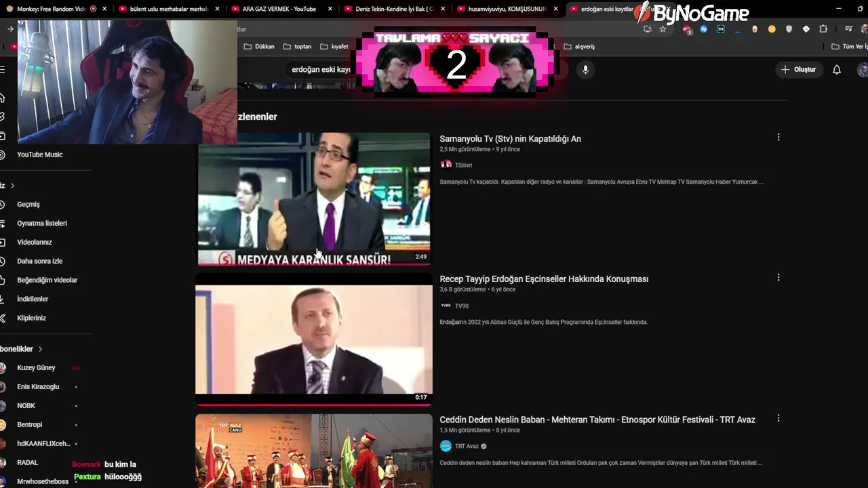Click the TV90 channel logo
This screenshot has height=488, width=868.
446,306
